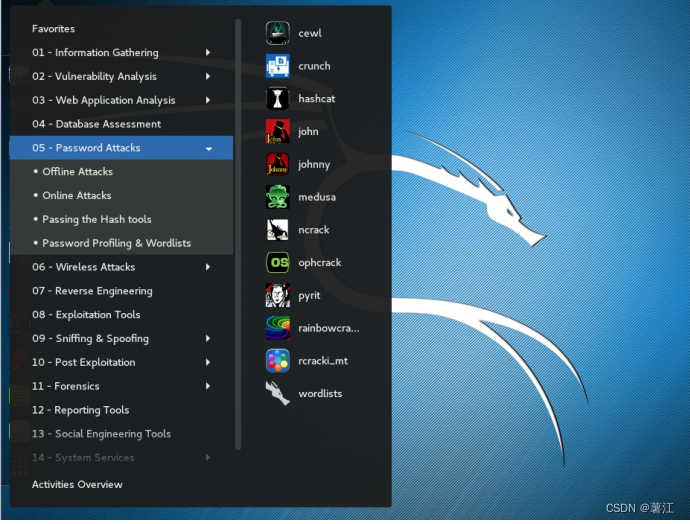Open the Favorites menu entry
Screen dimensions: 690x524
click(x=121, y=29)
